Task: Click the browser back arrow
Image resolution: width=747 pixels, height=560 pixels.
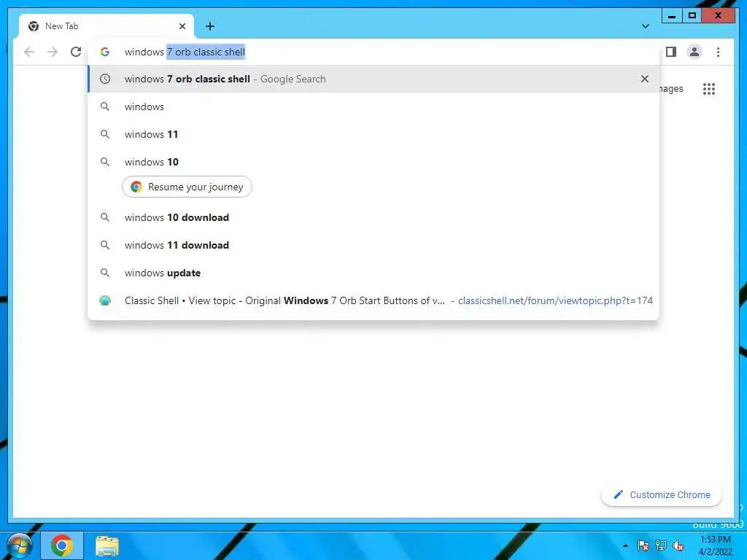Action: pos(29,52)
